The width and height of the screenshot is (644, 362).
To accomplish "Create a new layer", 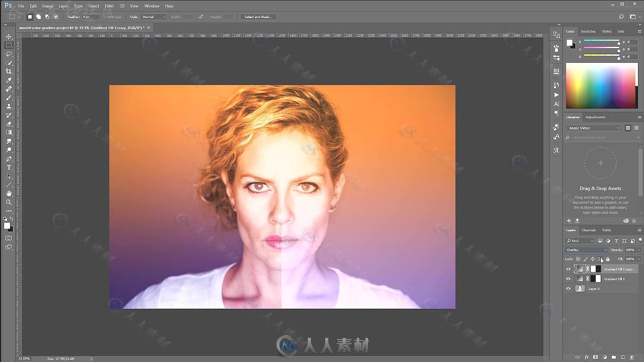I will pos(623,357).
